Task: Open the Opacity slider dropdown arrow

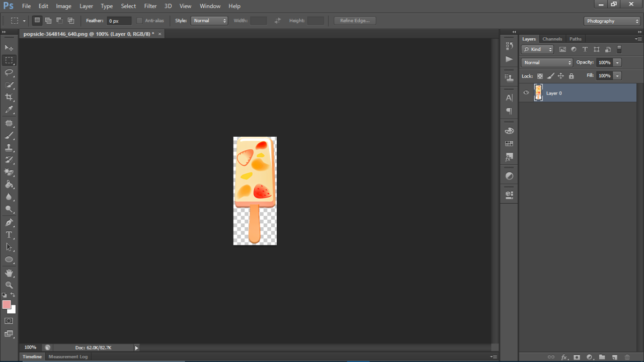Action: coord(617,62)
